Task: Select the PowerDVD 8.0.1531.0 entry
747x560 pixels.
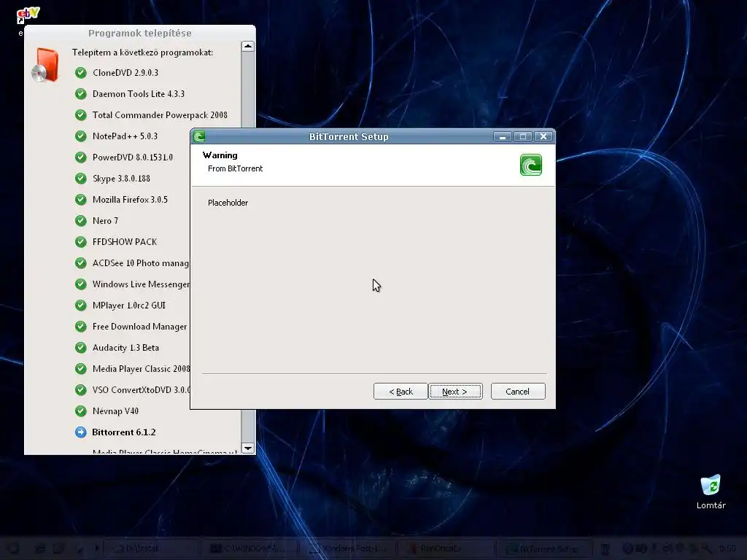Action: 133,157
